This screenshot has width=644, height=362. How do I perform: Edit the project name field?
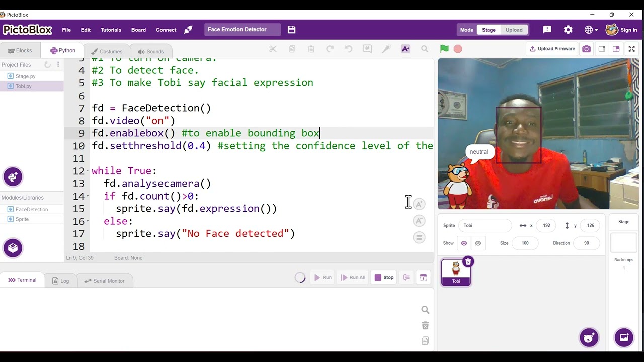[243, 29]
